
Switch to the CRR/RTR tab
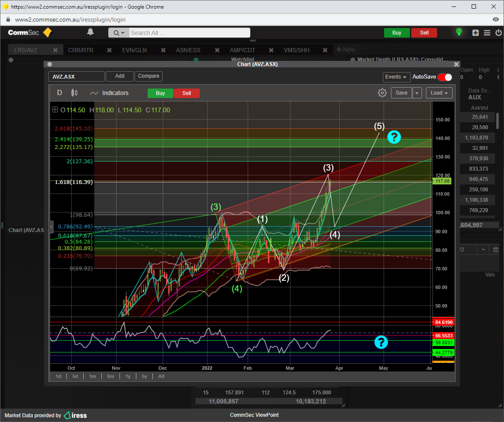(81, 50)
